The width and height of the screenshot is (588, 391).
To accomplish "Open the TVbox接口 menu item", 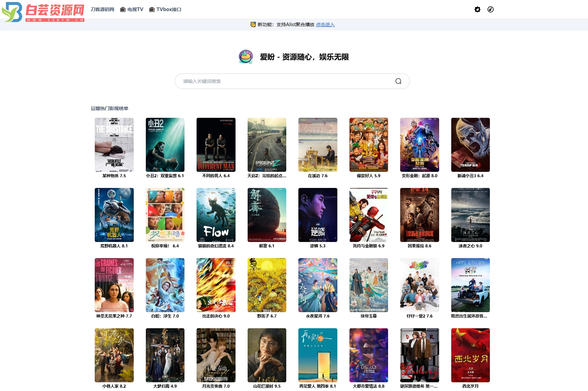I will click(x=165, y=9).
